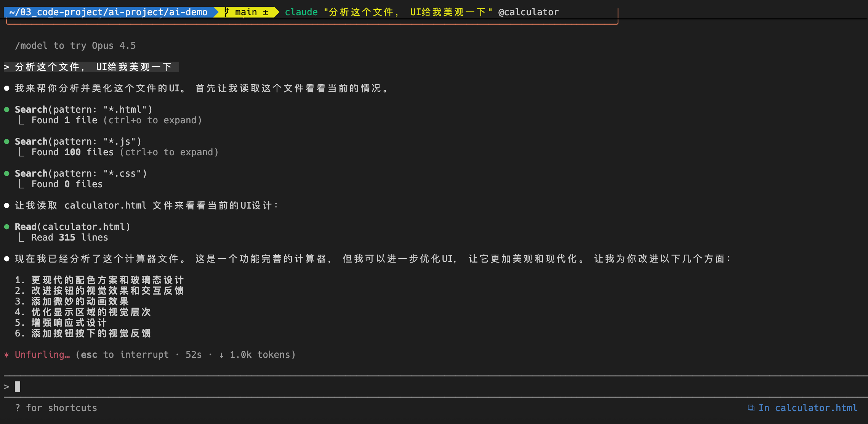Select the highlighted user message 分析这个文件
This screenshot has height=424, width=868.
[x=91, y=67]
